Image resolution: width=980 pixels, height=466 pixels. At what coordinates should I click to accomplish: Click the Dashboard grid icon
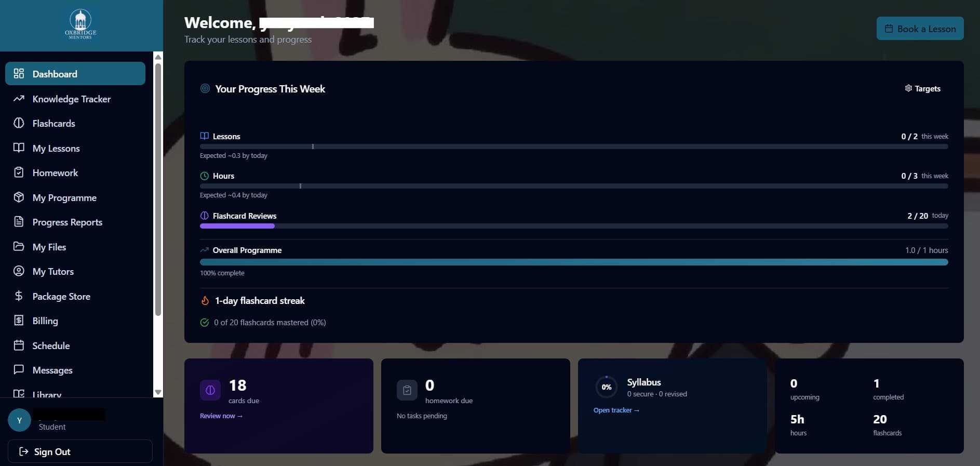[x=19, y=73]
